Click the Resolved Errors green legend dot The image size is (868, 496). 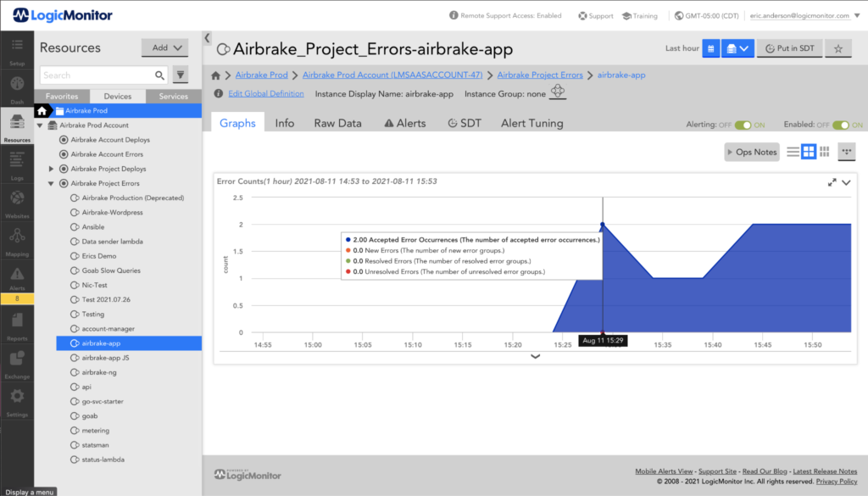pos(348,261)
